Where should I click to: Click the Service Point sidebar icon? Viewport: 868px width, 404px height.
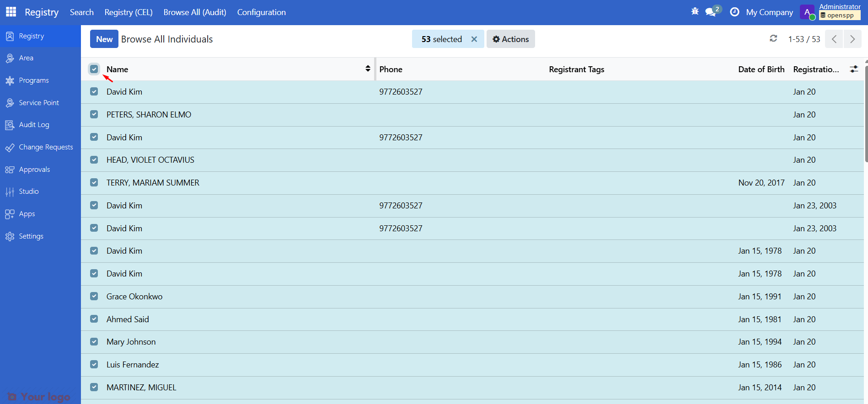point(10,103)
